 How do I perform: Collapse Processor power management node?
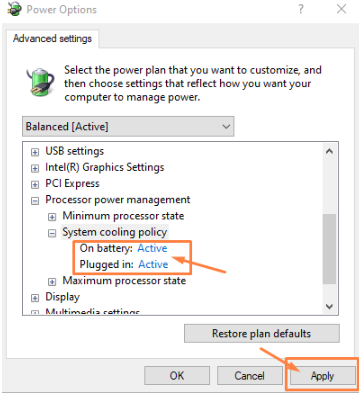tap(35, 201)
